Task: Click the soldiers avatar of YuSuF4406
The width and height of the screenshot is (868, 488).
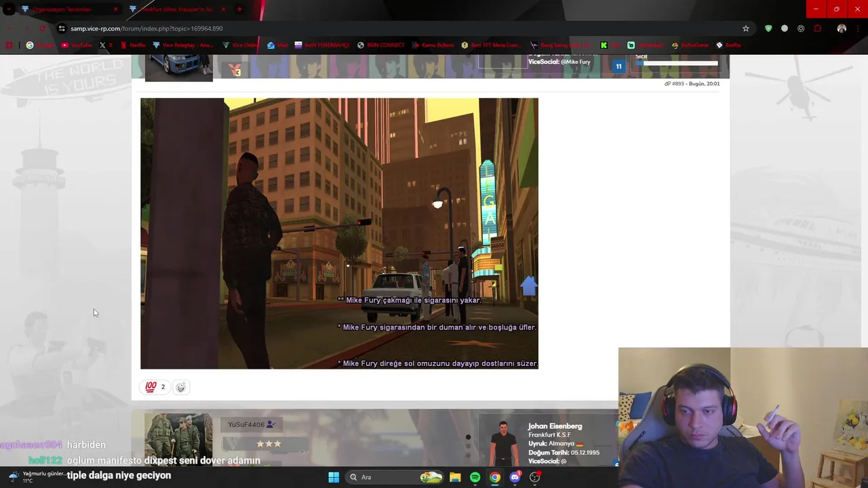Action: 178,439
